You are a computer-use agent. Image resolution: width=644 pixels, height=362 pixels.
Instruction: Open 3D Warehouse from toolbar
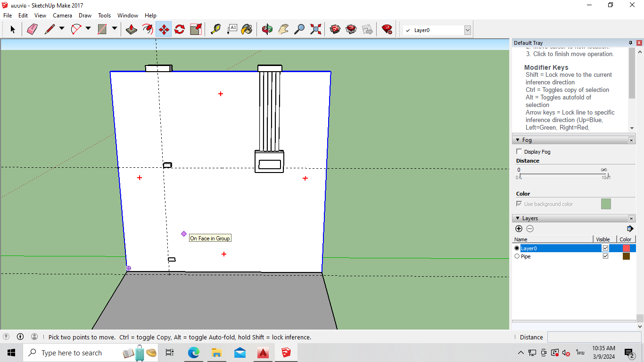coord(335,29)
